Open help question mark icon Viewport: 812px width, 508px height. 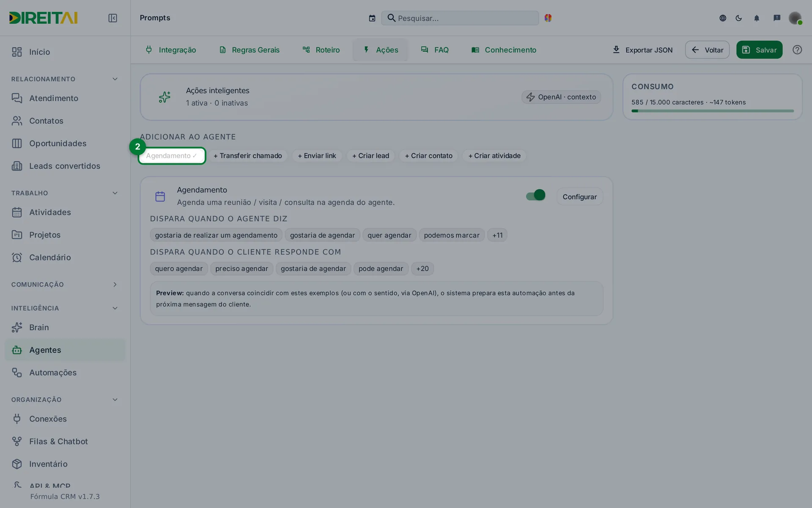(x=797, y=50)
